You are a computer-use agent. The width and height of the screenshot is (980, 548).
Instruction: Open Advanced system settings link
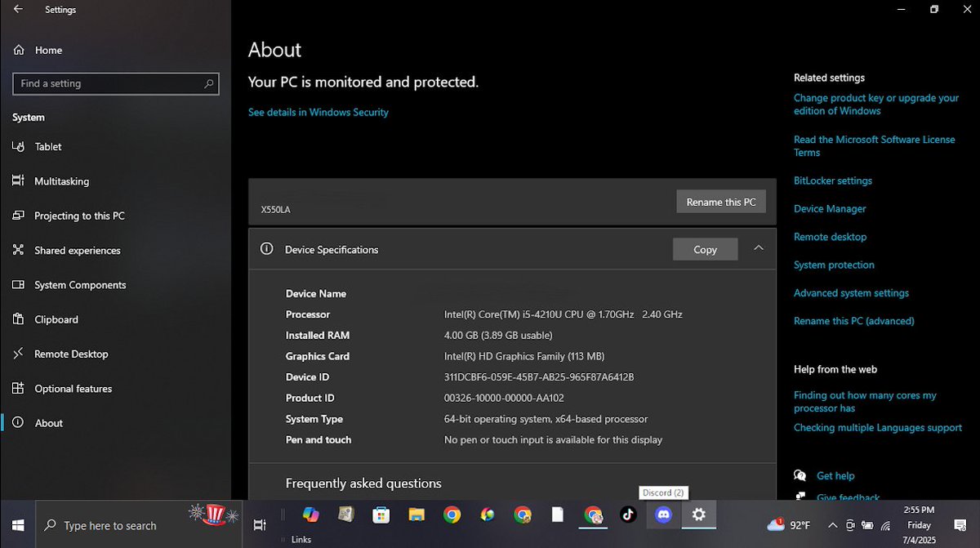point(851,292)
